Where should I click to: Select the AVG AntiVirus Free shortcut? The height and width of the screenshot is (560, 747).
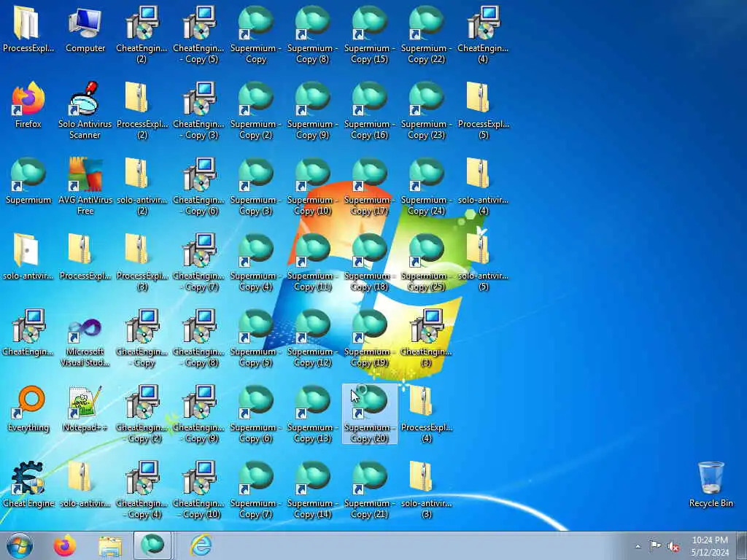85,186
